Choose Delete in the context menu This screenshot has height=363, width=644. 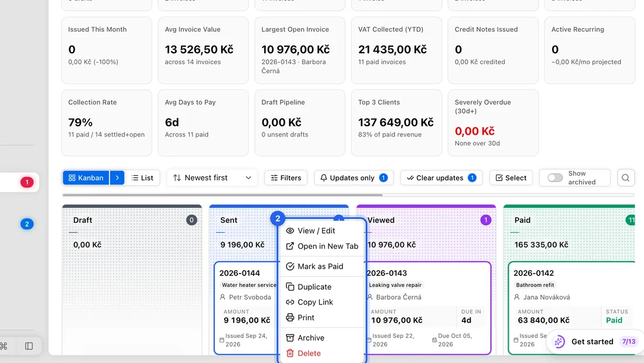point(322,353)
